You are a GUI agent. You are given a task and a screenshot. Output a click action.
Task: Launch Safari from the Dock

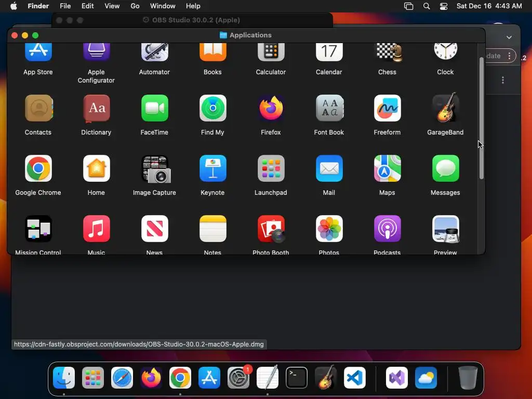tap(122, 377)
